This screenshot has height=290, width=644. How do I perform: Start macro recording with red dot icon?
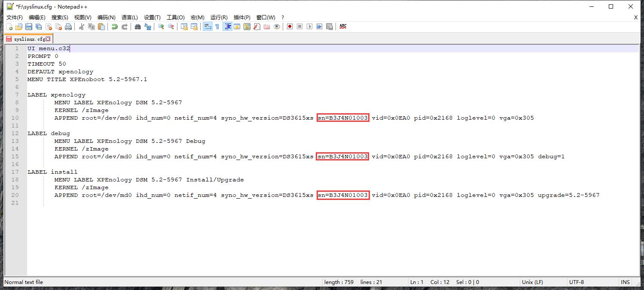click(290, 27)
